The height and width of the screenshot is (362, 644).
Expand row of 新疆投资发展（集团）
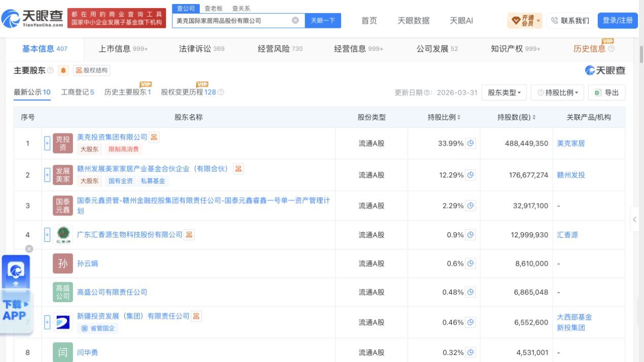(x=47, y=322)
